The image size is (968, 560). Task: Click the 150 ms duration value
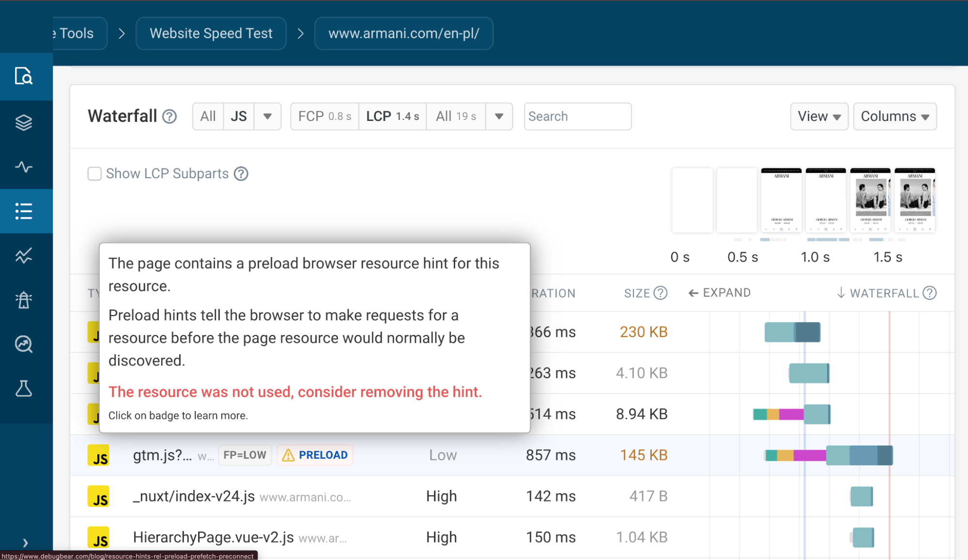pos(551,537)
